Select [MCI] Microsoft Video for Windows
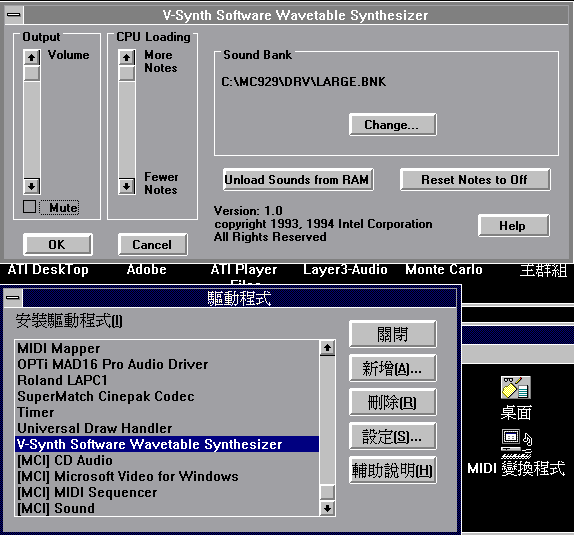The image size is (574, 535). pos(167,476)
